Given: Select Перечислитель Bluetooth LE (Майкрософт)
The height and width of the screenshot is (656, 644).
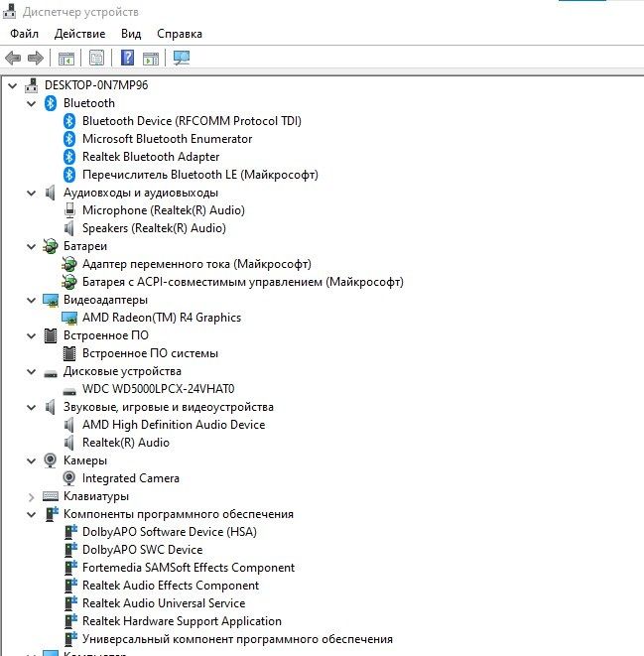Looking at the screenshot, I should click(199, 175).
